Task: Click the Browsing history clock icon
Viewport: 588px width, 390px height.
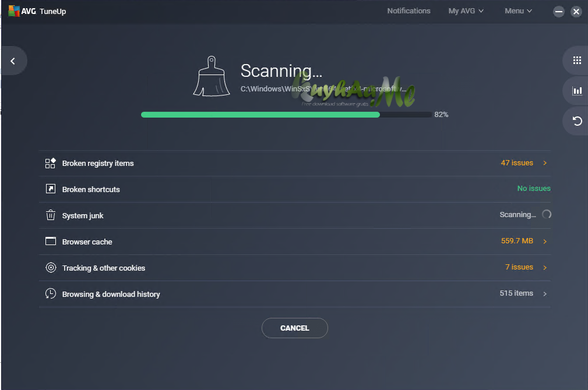Action: tap(50, 293)
